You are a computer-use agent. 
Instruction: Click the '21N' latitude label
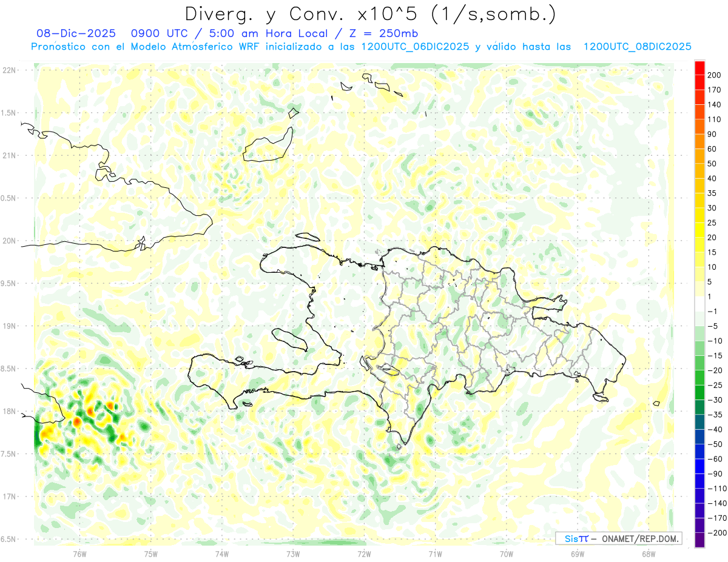8,155
